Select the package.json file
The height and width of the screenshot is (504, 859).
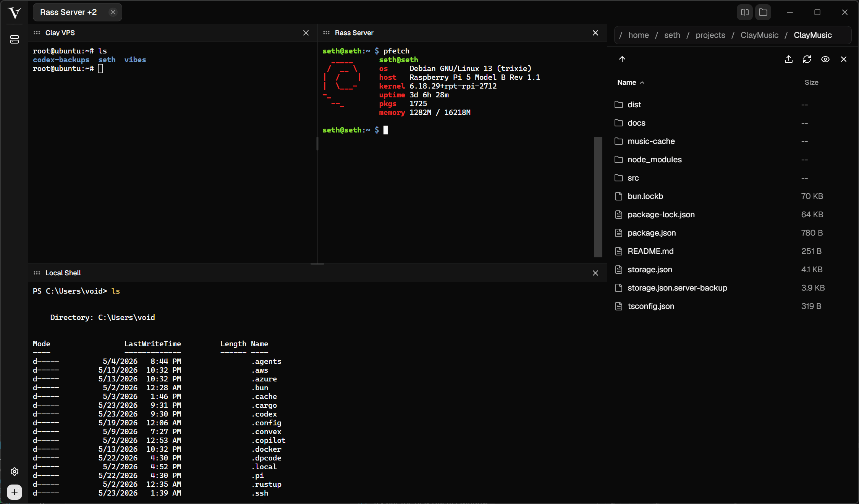[x=733, y=233]
